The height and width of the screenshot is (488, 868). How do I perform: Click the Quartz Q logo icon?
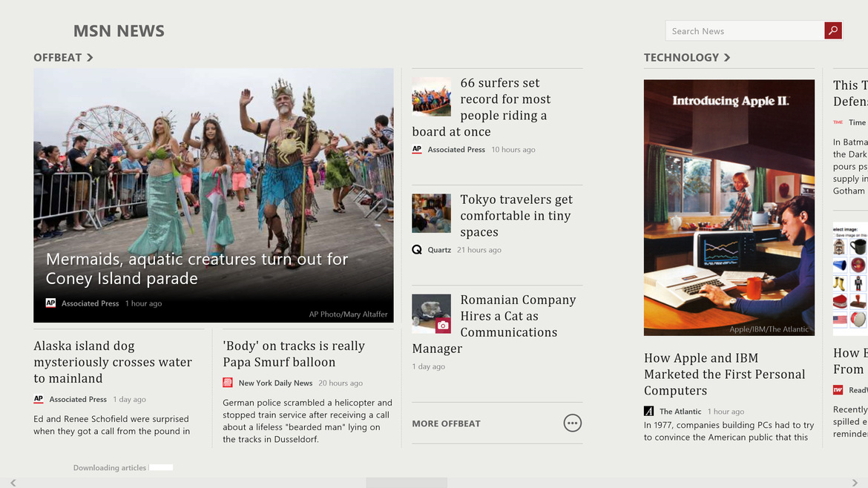tap(417, 249)
